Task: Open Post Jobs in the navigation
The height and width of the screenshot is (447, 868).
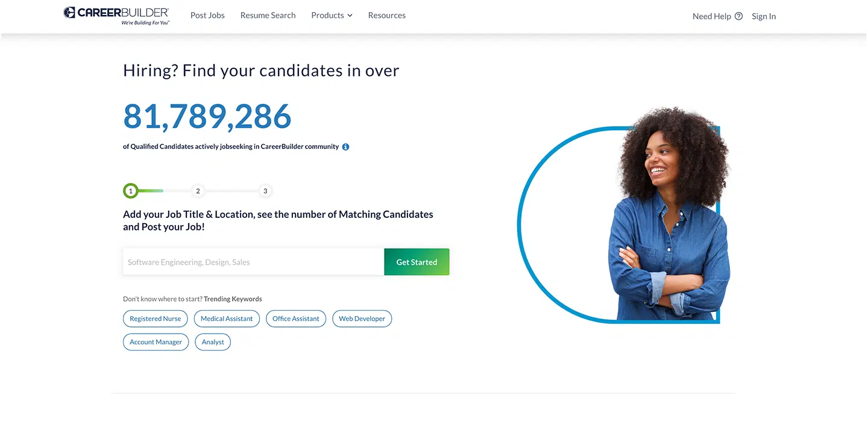Action: (207, 15)
